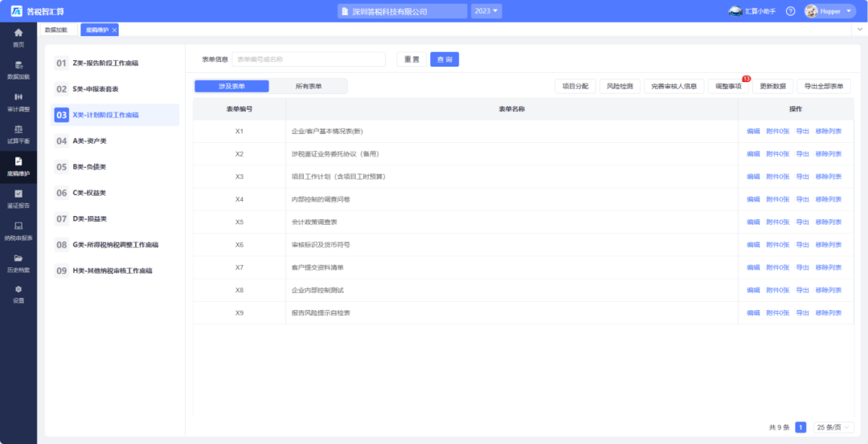Select 07 D类-损益类

[x=115, y=219]
